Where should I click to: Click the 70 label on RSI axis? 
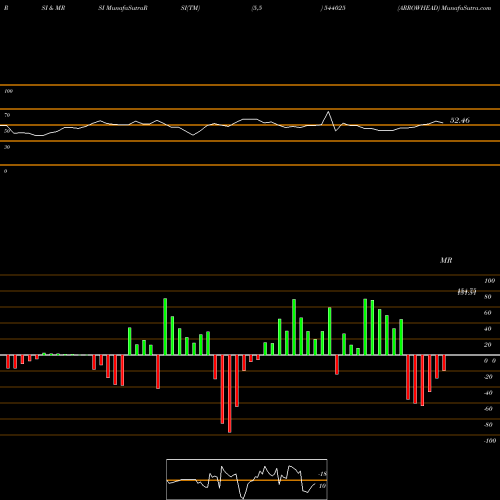(x=7, y=115)
